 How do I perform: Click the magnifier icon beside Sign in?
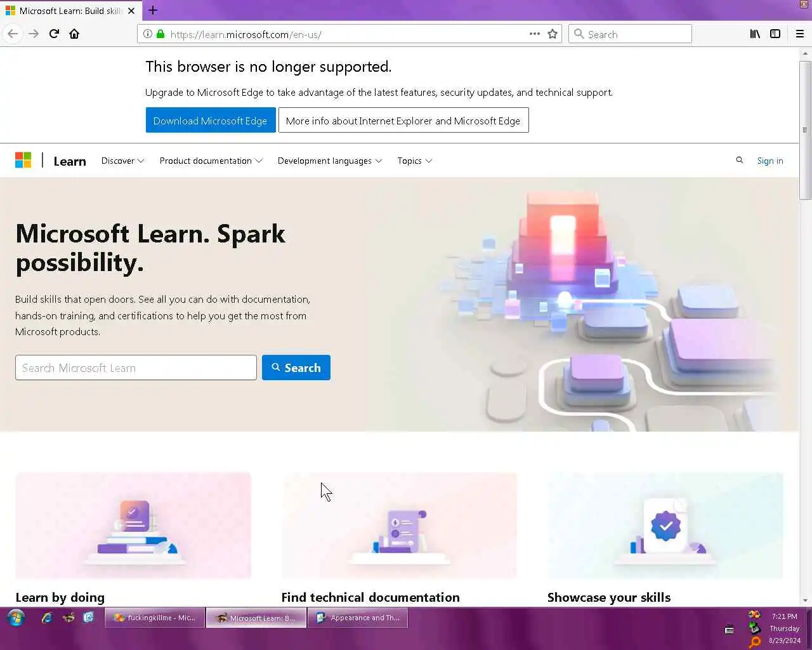click(x=739, y=161)
